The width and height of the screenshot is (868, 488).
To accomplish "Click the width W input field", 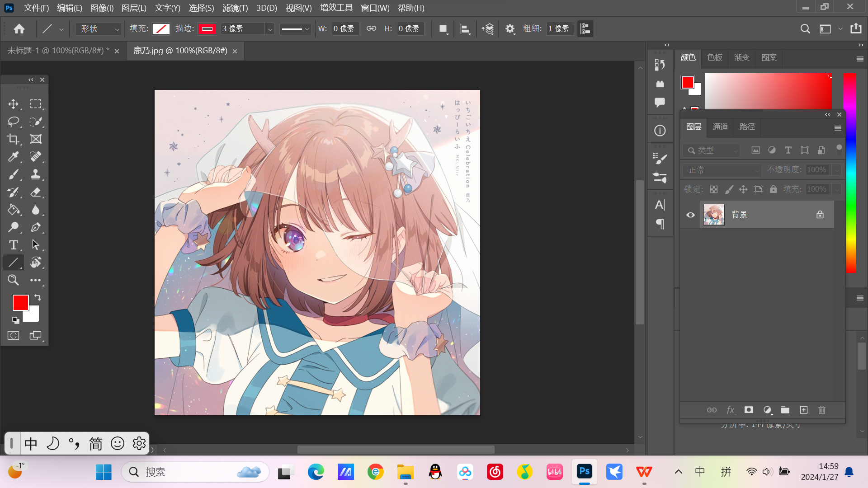I will click(x=345, y=29).
